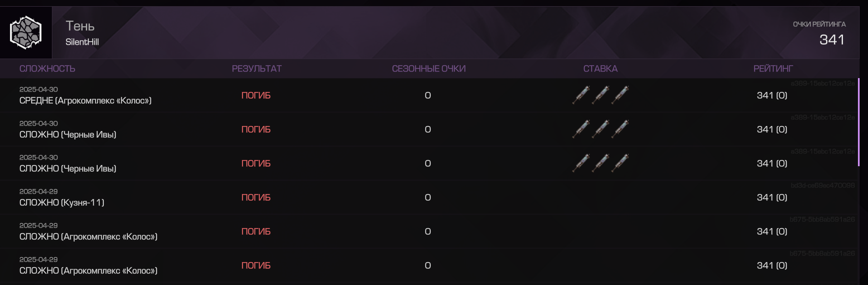This screenshot has height=285, width=868.
Task: Select middle syringe in upper Черные Ивы row
Action: click(600, 129)
